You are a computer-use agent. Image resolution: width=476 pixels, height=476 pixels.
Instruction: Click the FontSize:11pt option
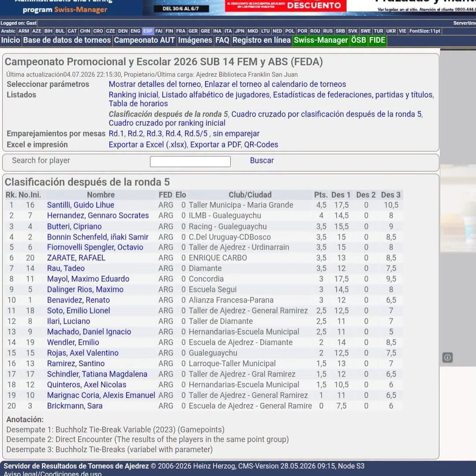424,31
